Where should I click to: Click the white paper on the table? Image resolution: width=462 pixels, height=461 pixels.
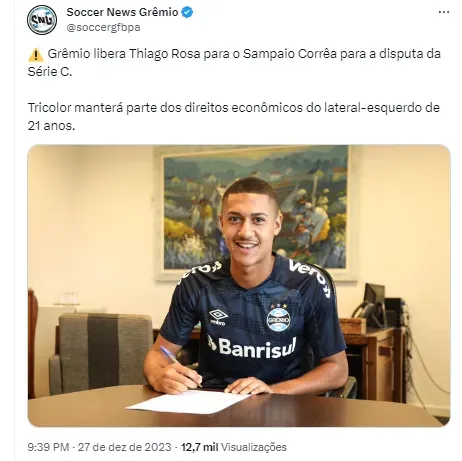click(x=188, y=402)
